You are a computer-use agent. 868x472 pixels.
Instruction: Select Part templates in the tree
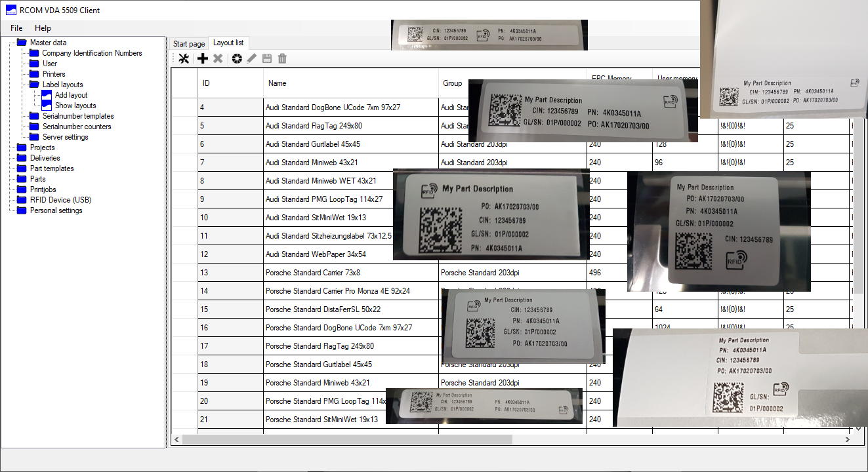click(x=52, y=168)
